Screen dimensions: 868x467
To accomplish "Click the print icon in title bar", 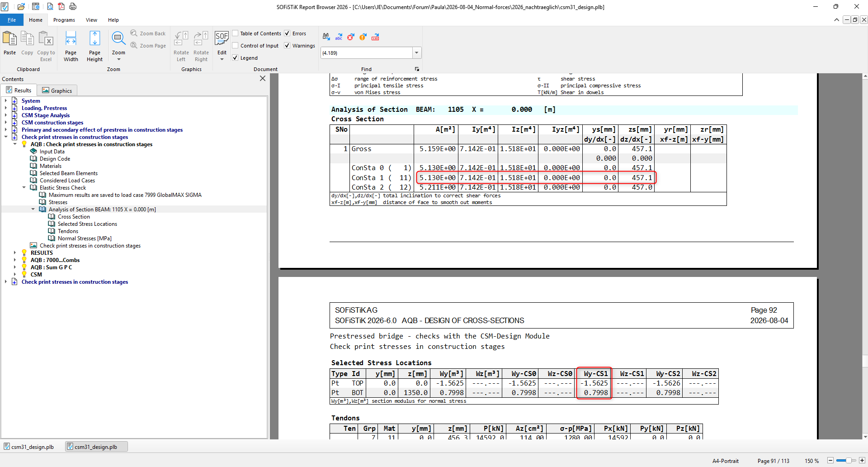I will (73, 7).
